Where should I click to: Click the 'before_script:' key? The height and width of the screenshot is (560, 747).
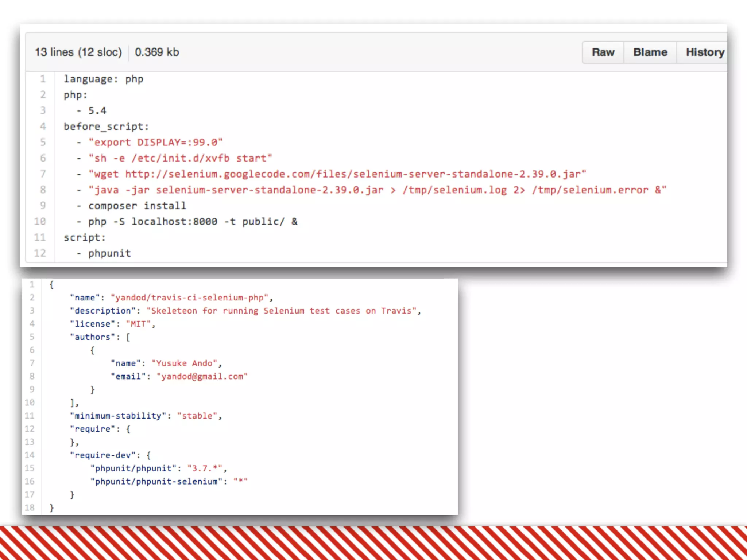point(106,127)
